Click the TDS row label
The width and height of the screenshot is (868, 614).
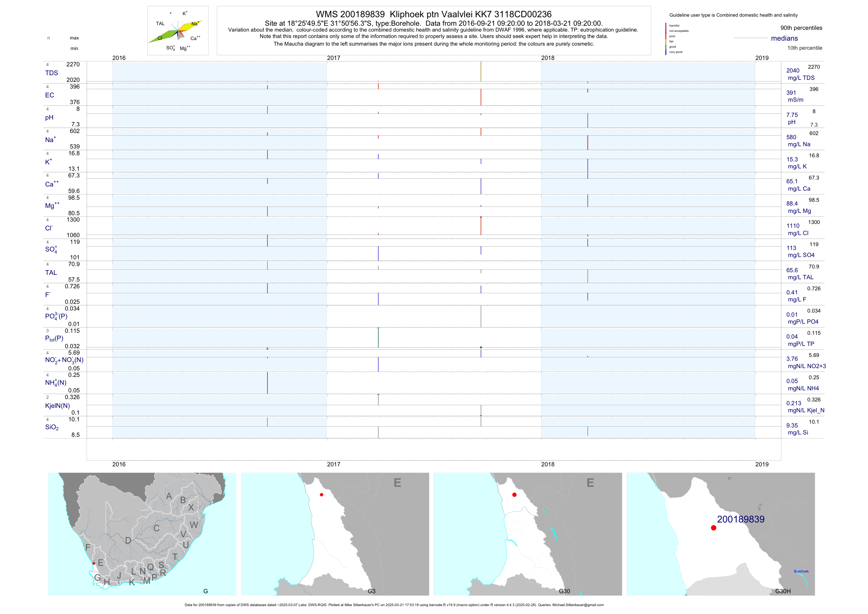(x=51, y=73)
